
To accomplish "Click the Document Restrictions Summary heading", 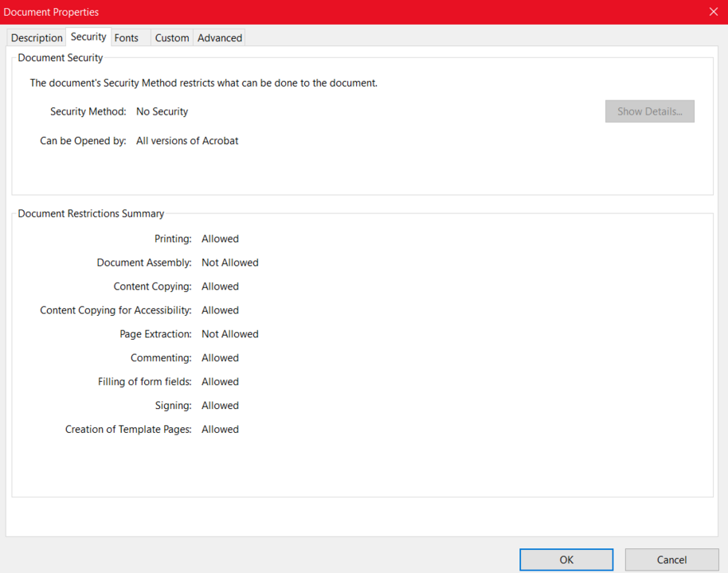I will click(91, 214).
